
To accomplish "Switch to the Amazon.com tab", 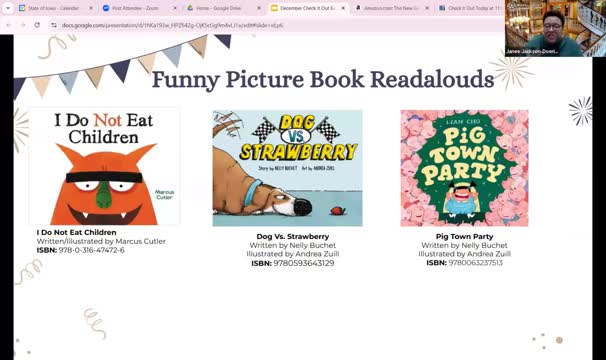I will 392,8.
